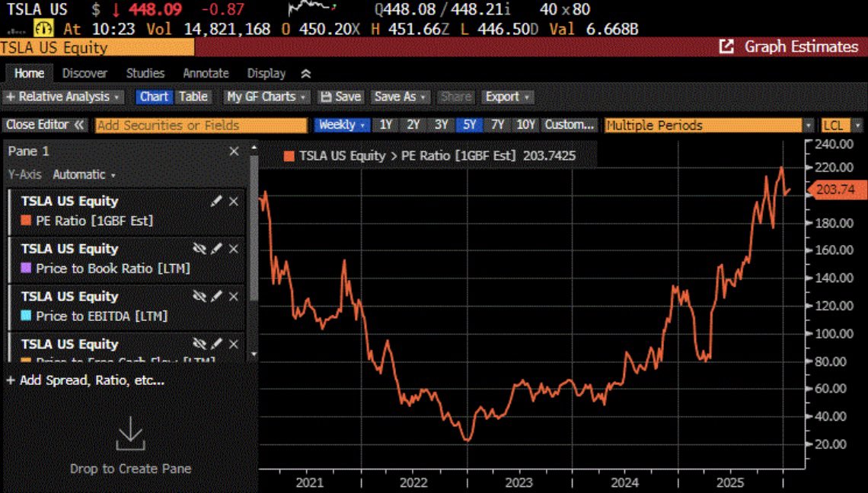Click the legend's orange series square

289,156
